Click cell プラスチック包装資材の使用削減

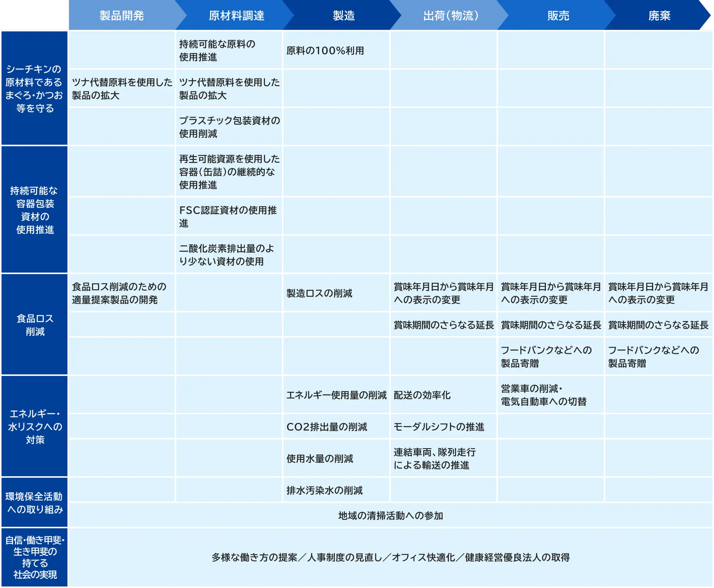[229, 127]
